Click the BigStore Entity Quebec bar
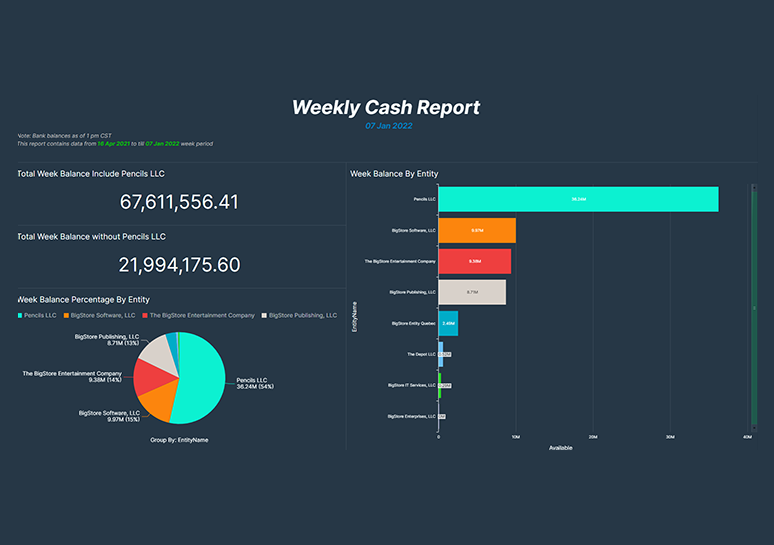Viewport: 774px width, 545px height. 448,323
